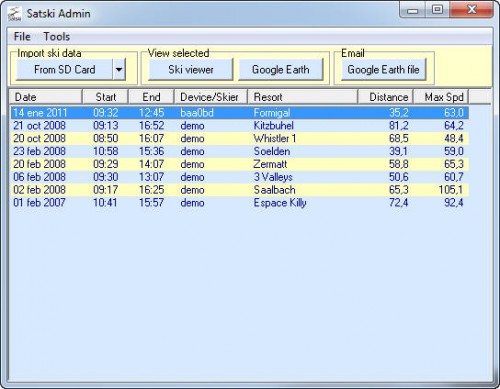
Task: Open the From SD Card dropdown arrow
Action: coord(119,69)
